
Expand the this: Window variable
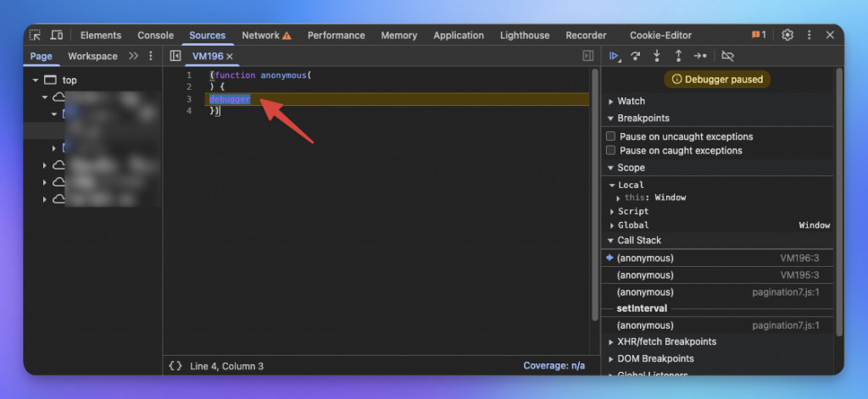[618, 197]
